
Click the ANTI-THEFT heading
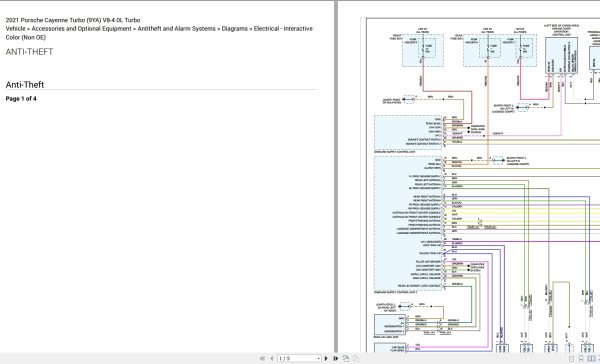click(x=29, y=52)
